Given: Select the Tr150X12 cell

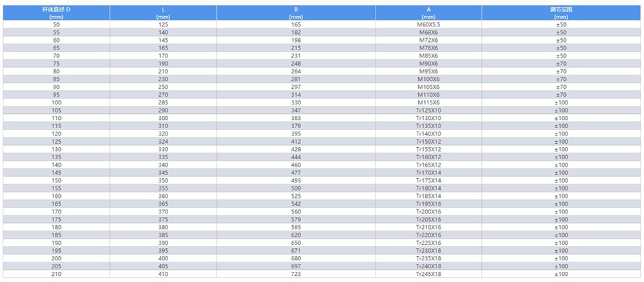Looking at the screenshot, I should pyautogui.click(x=428, y=142).
